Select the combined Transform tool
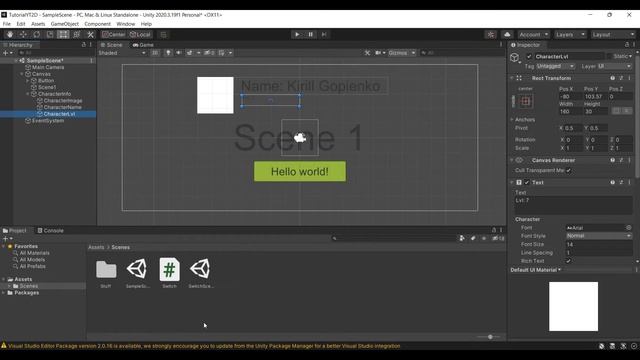This screenshot has height=360, width=640. tap(77, 35)
